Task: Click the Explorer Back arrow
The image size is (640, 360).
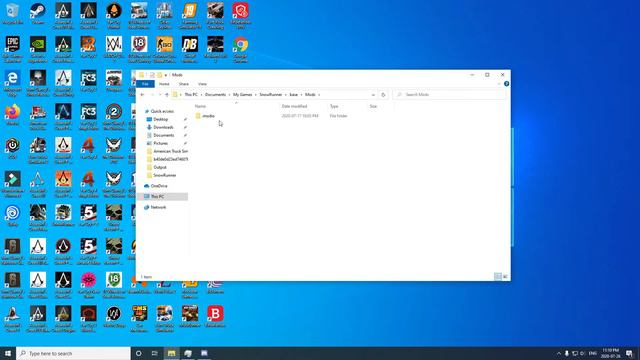Action: click(142, 95)
